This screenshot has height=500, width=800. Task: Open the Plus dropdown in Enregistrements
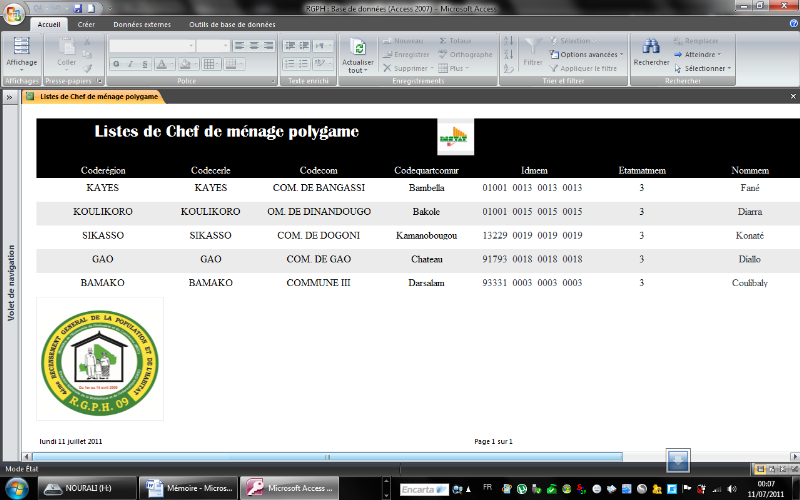pyautogui.click(x=453, y=68)
